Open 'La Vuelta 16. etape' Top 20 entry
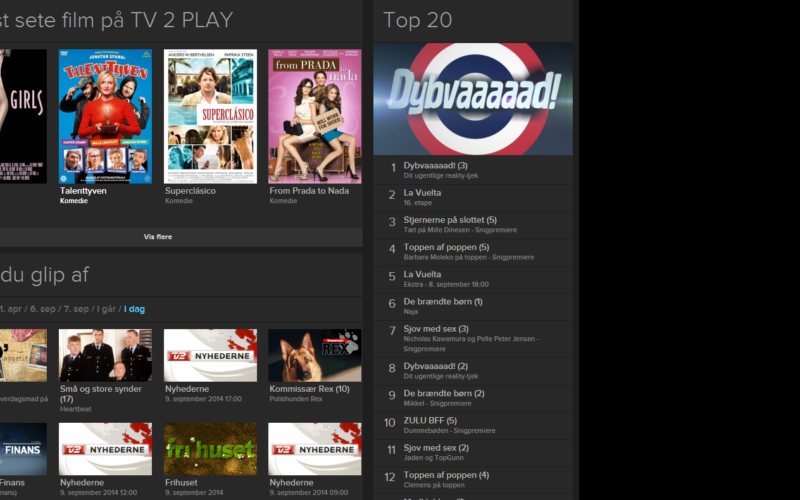Screen dimensions: 800x500 (422, 193)
